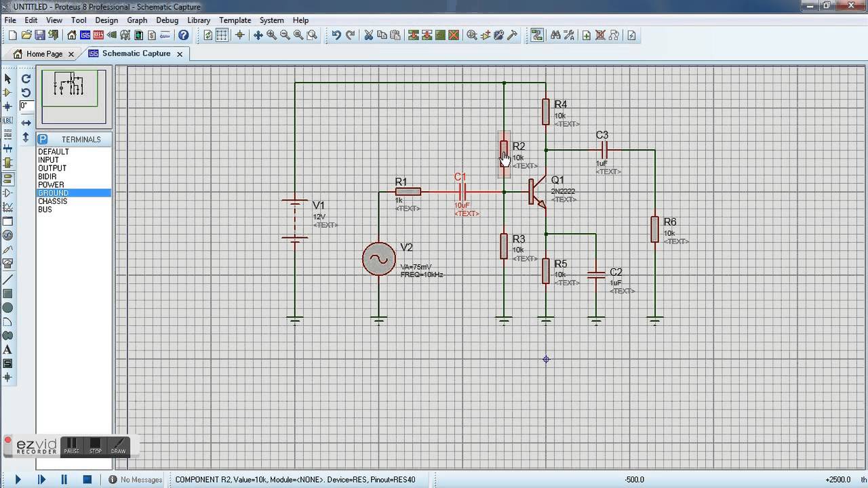Create a new project with the New icon
Screen dimensions: 868x488
[12, 35]
